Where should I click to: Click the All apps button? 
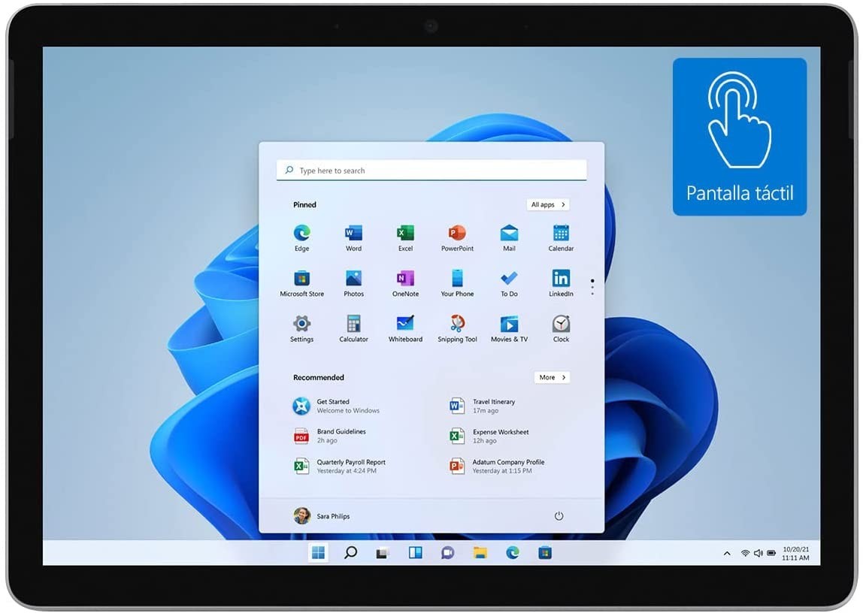pyautogui.click(x=548, y=204)
